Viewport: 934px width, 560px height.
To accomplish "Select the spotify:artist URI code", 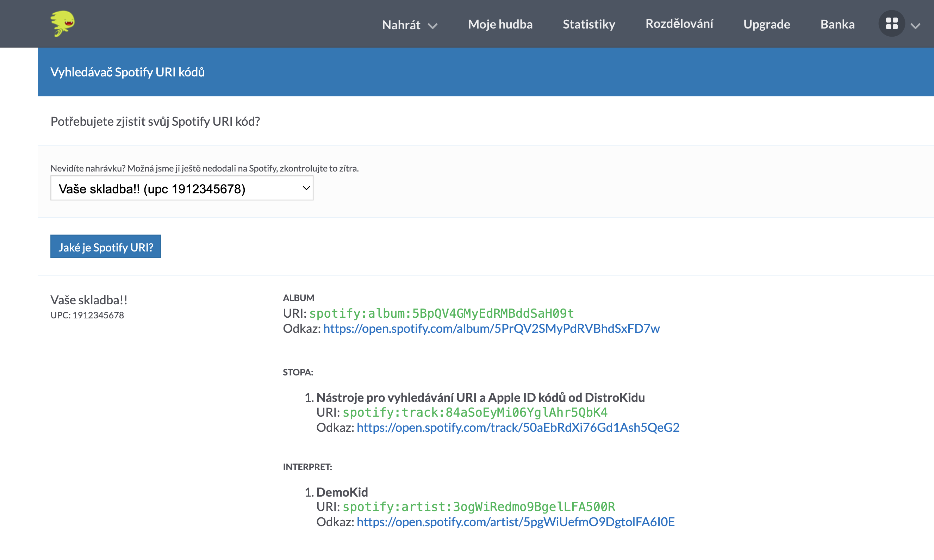I will pyautogui.click(x=479, y=506).
